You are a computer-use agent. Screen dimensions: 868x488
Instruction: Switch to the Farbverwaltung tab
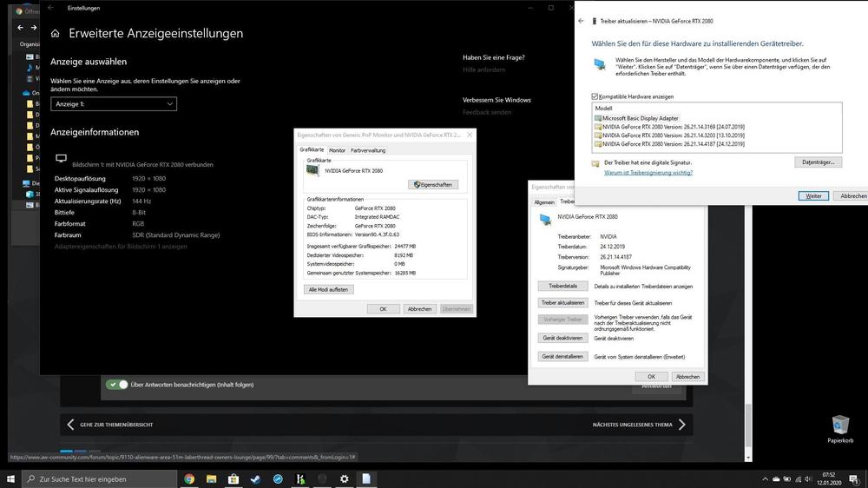368,150
